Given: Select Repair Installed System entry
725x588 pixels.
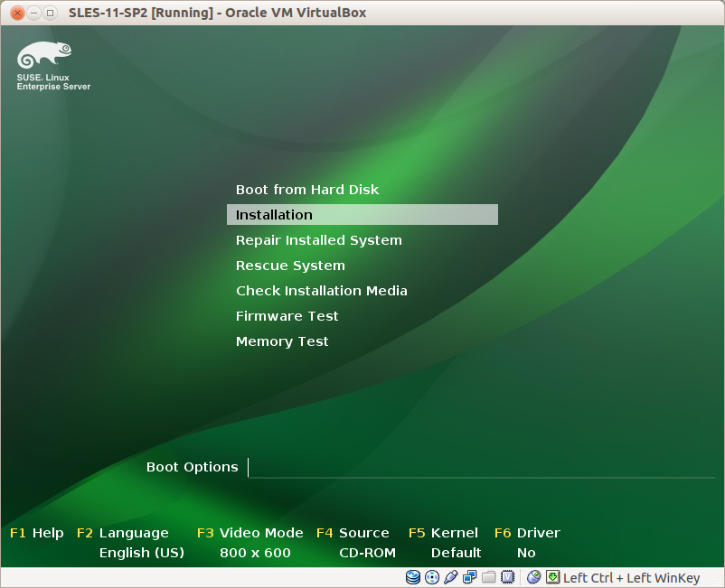Looking at the screenshot, I should [x=318, y=239].
